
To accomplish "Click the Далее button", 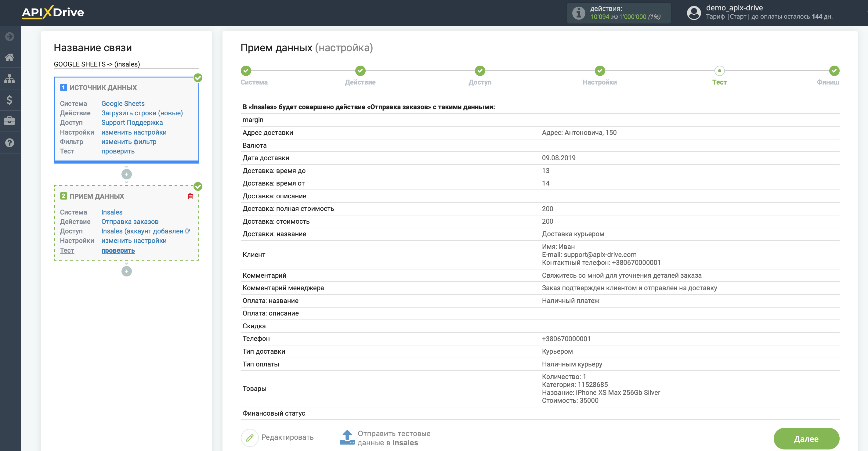I will point(806,439).
